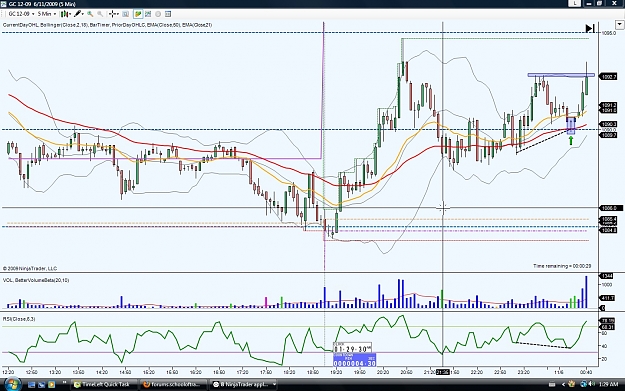Show hidden system tray icons arrow

click(563, 385)
